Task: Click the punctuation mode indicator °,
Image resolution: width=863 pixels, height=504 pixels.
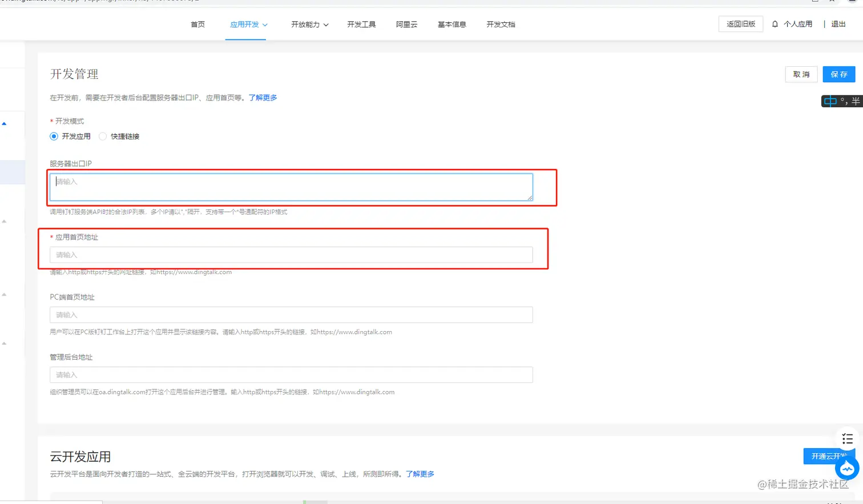Action: coord(844,100)
